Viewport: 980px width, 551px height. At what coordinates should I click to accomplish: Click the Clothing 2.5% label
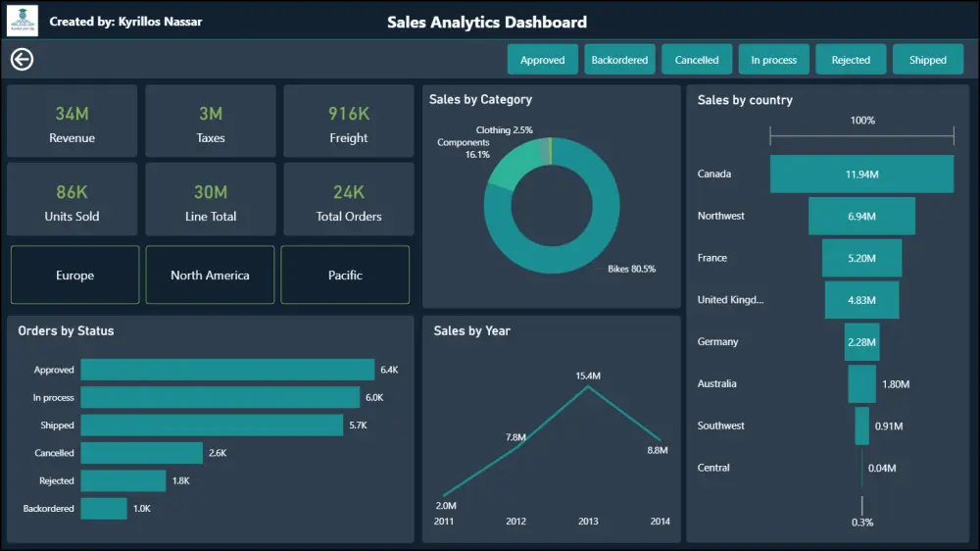[x=505, y=130]
